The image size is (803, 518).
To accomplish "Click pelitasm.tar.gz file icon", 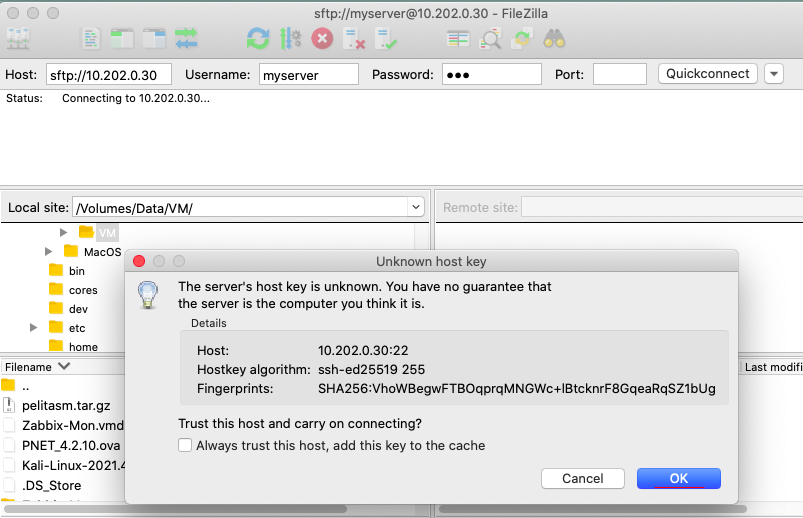I will coord(9,405).
